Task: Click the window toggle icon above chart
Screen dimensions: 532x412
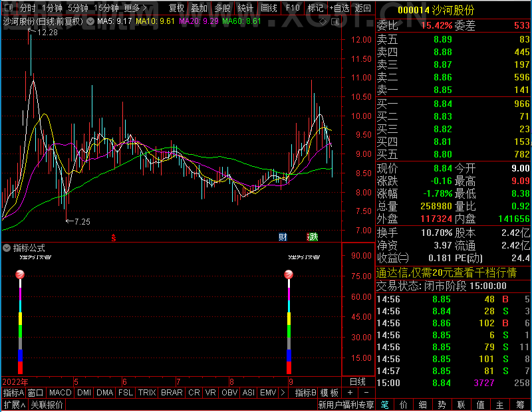Action: [335, 22]
